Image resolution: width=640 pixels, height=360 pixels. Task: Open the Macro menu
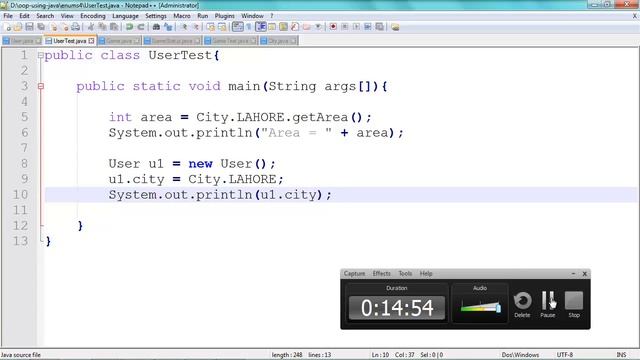[x=182, y=16]
